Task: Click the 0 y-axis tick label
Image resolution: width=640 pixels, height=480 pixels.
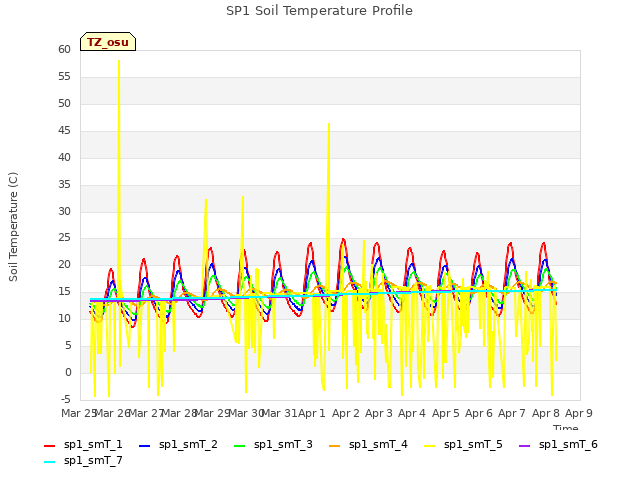Action: coord(68,372)
